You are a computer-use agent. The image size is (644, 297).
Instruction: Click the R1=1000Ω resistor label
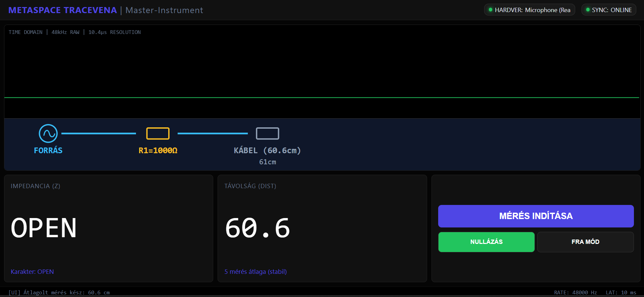pyautogui.click(x=158, y=151)
